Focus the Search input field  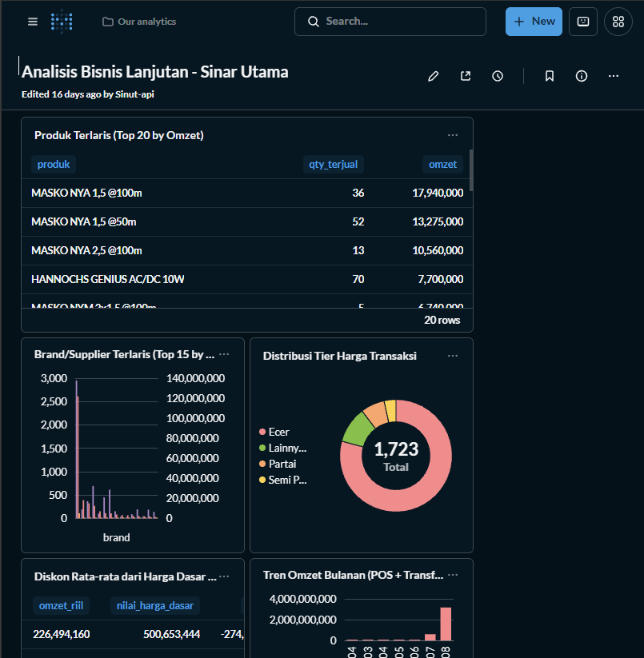point(390,22)
